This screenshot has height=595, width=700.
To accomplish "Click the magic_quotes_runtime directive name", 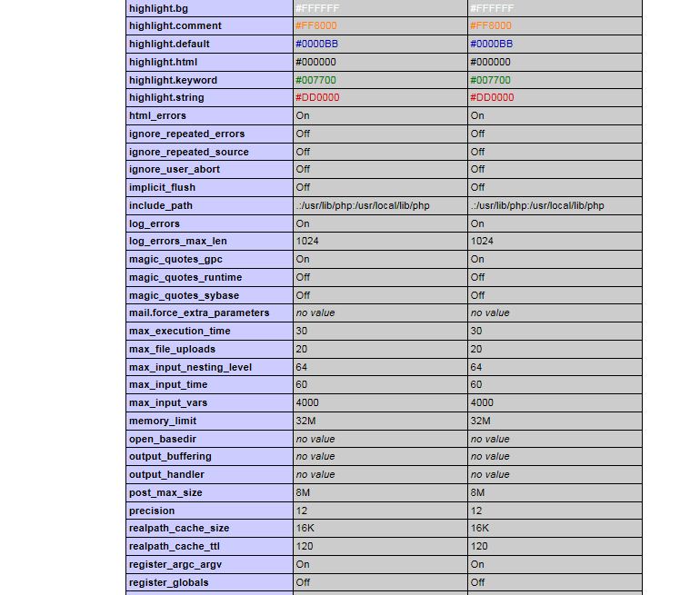I will [x=185, y=277].
